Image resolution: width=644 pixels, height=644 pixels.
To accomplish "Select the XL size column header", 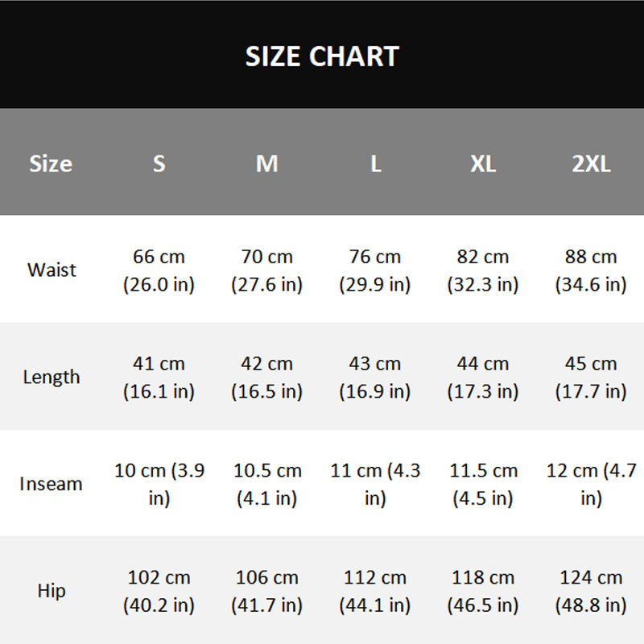I will click(x=483, y=163).
